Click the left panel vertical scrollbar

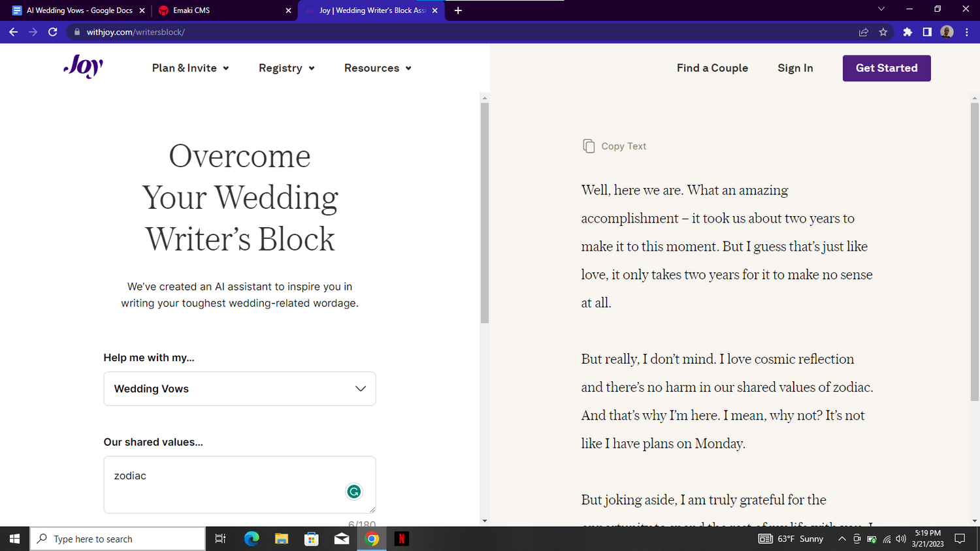(485, 213)
